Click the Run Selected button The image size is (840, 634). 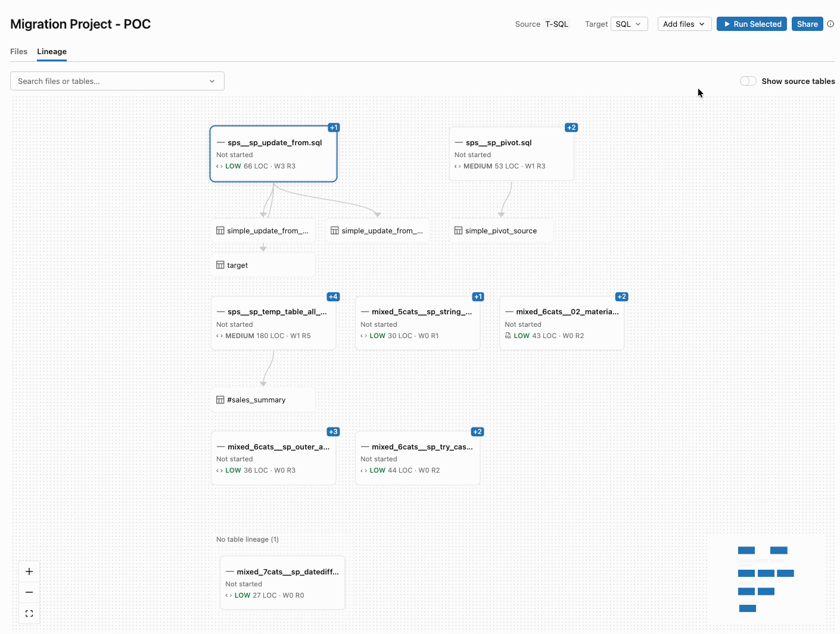pos(752,24)
